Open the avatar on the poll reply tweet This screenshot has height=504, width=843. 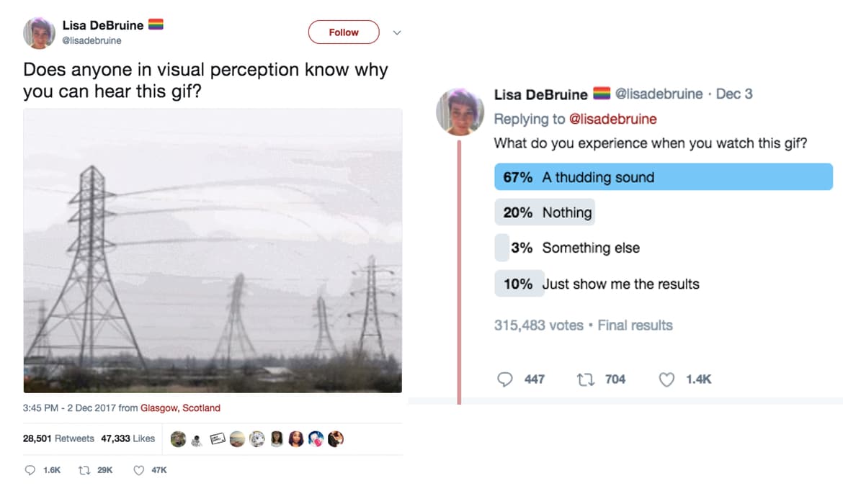460,112
